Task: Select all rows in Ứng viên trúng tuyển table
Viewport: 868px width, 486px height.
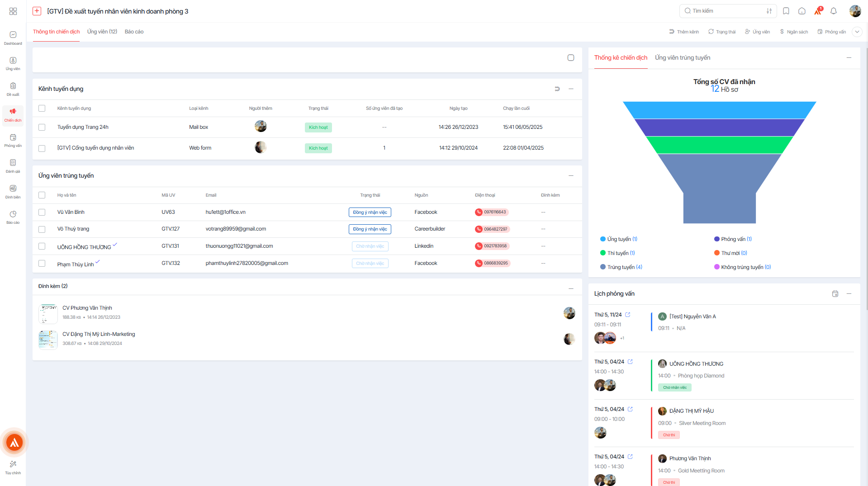Action: (42, 195)
